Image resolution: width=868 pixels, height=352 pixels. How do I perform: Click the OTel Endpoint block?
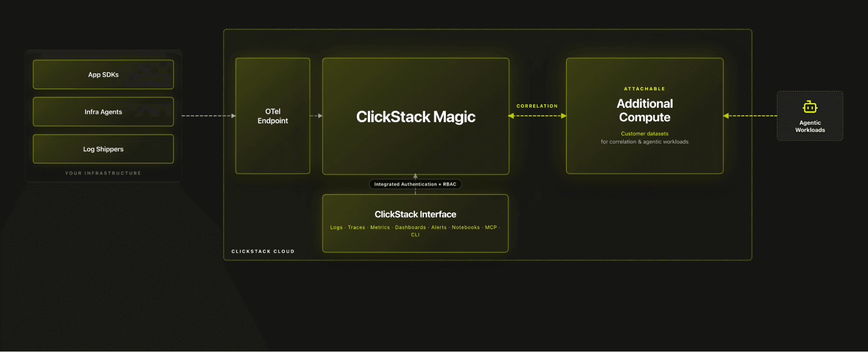point(273,116)
